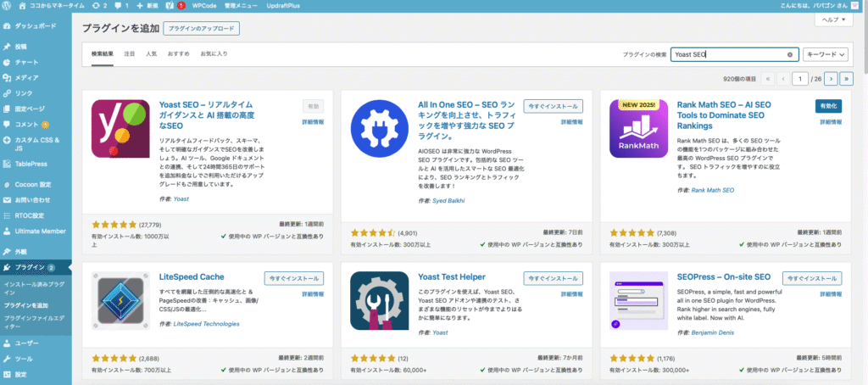The width and height of the screenshot is (868, 385).
Task: Click 今すぐインストール for All In One SEO
Action: pyautogui.click(x=553, y=106)
